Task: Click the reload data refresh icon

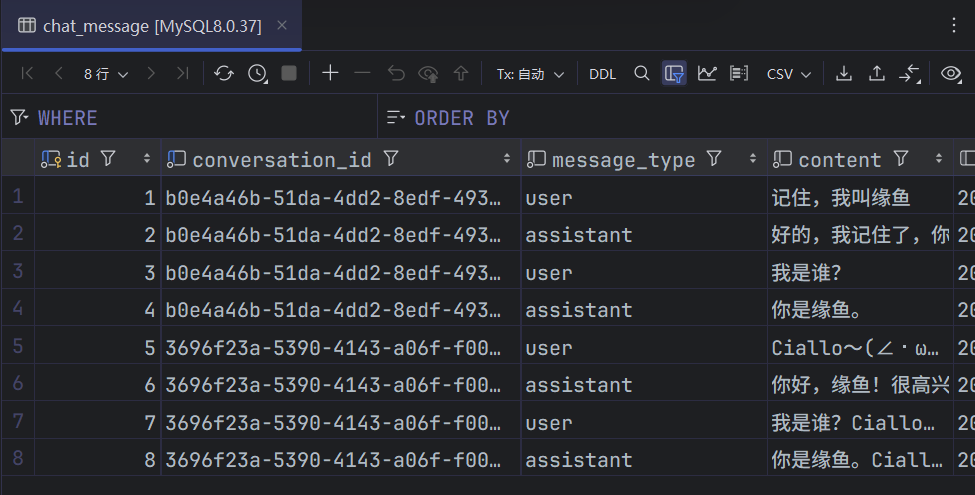Action: coord(224,73)
